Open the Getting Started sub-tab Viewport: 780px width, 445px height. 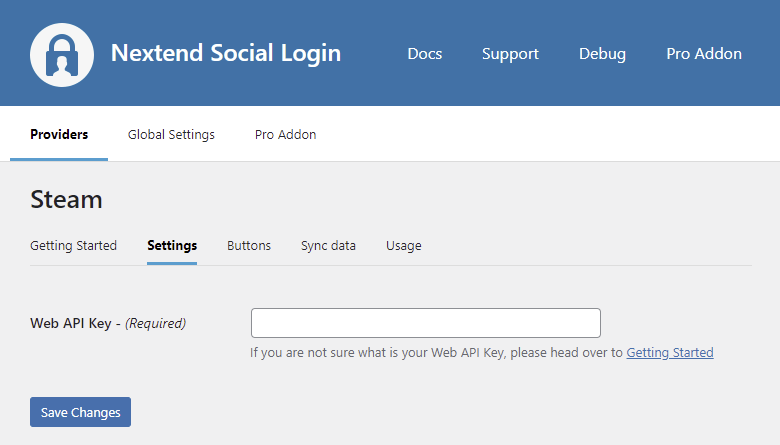pos(73,245)
